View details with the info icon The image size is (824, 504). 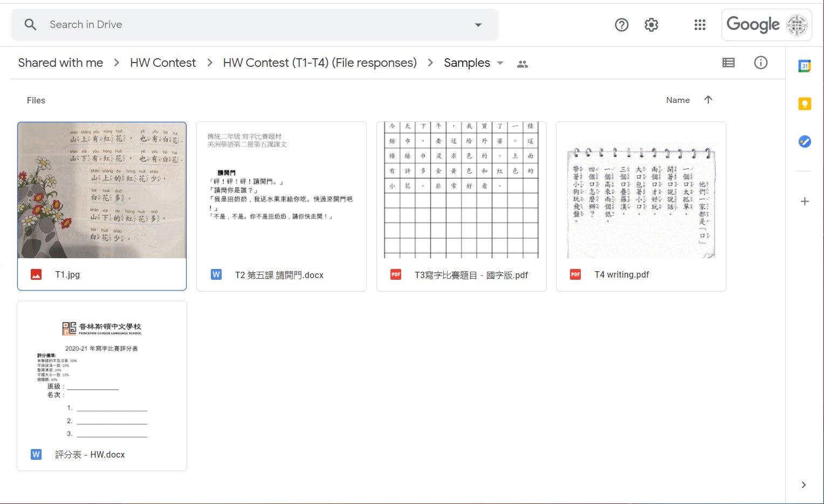760,63
